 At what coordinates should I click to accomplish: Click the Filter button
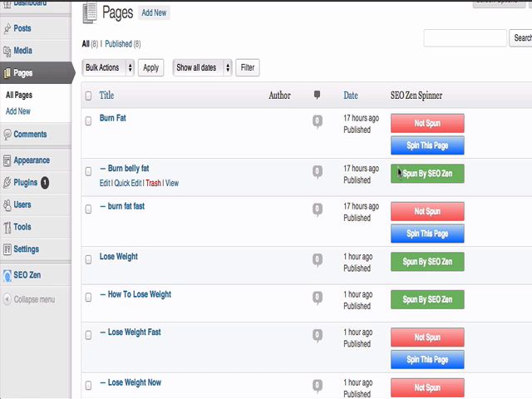(x=248, y=67)
